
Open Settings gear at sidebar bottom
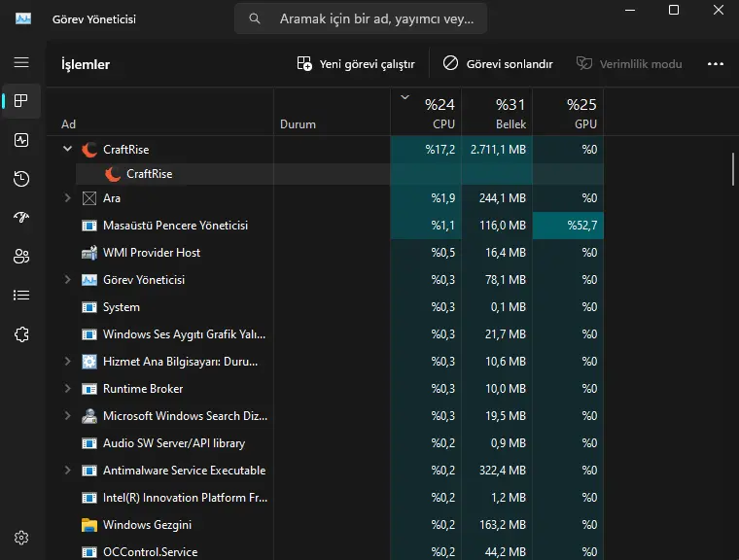click(x=21, y=538)
